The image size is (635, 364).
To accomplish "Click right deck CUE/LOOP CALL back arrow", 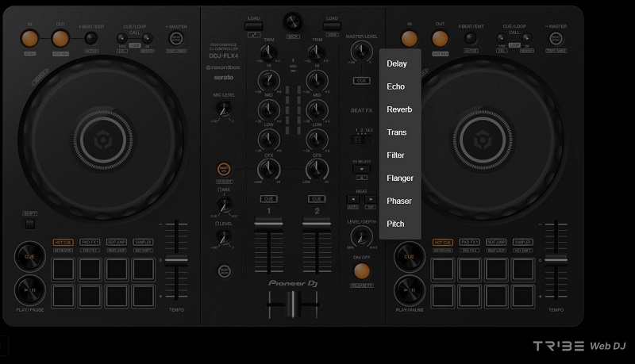I will coord(502,38).
